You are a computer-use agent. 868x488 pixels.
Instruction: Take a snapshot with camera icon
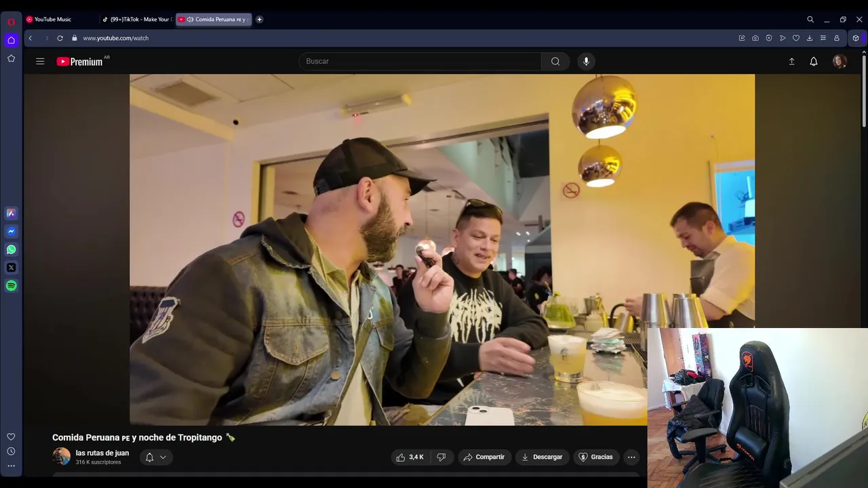pos(755,38)
